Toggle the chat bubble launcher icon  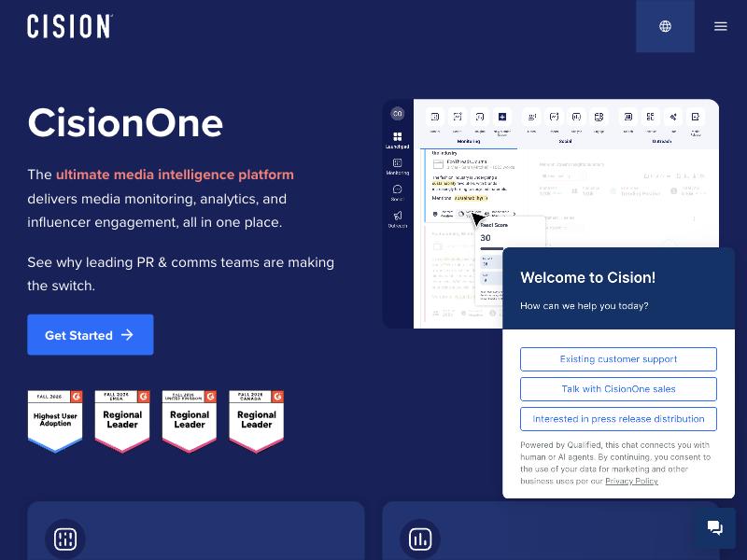(714, 527)
